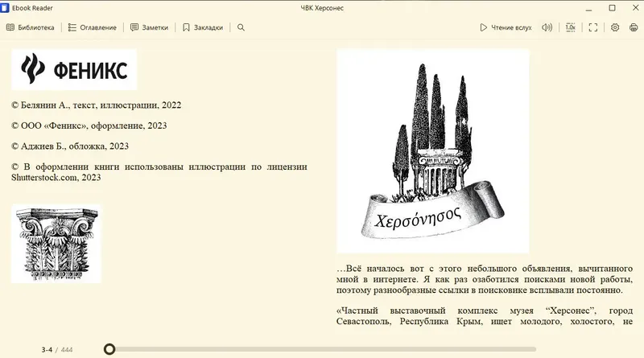Open the Библиотека library view

tap(30, 27)
